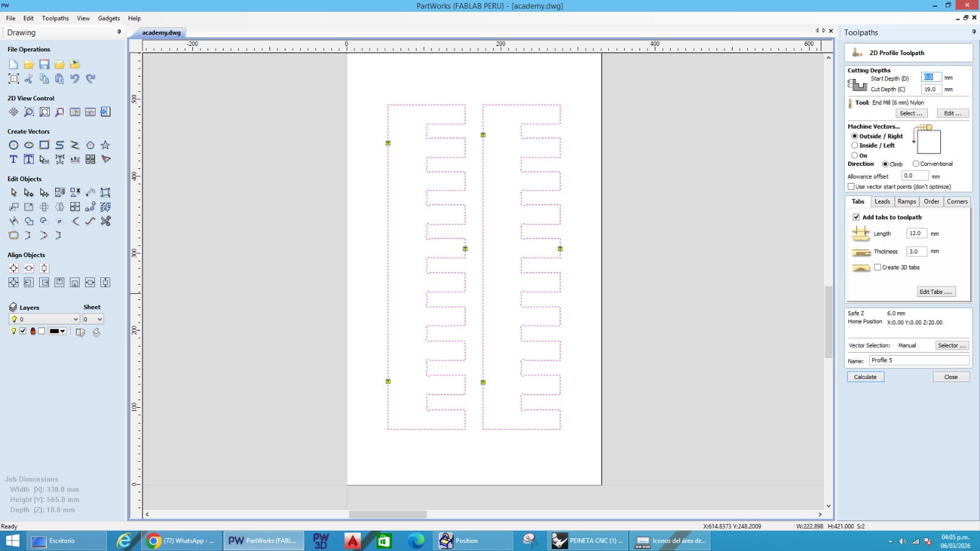The width and height of the screenshot is (980, 551).
Task: Select the Node Editing tool
Action: tap(28, 192)
